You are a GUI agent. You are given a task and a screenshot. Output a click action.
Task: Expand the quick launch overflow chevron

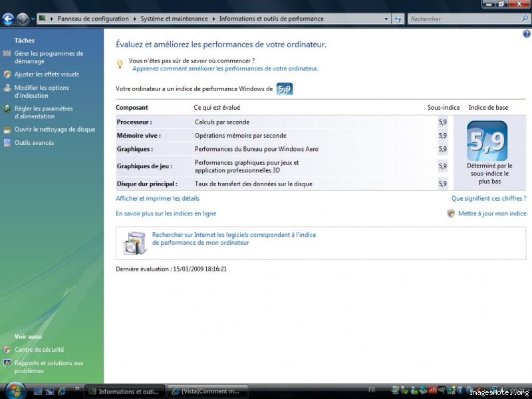[77, 388]
